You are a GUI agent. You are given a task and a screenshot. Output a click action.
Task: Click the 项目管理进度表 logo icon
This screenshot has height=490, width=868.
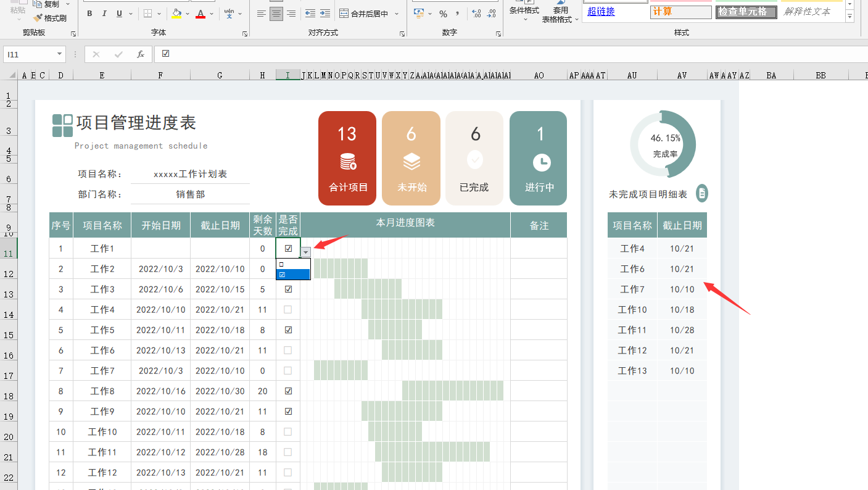coord(62,125)
